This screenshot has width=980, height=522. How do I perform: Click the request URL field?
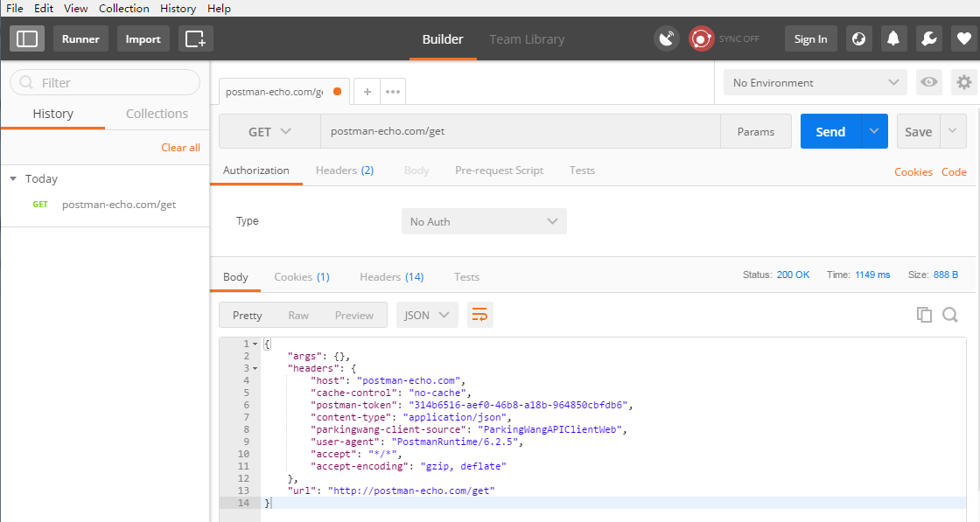point(520,131)
